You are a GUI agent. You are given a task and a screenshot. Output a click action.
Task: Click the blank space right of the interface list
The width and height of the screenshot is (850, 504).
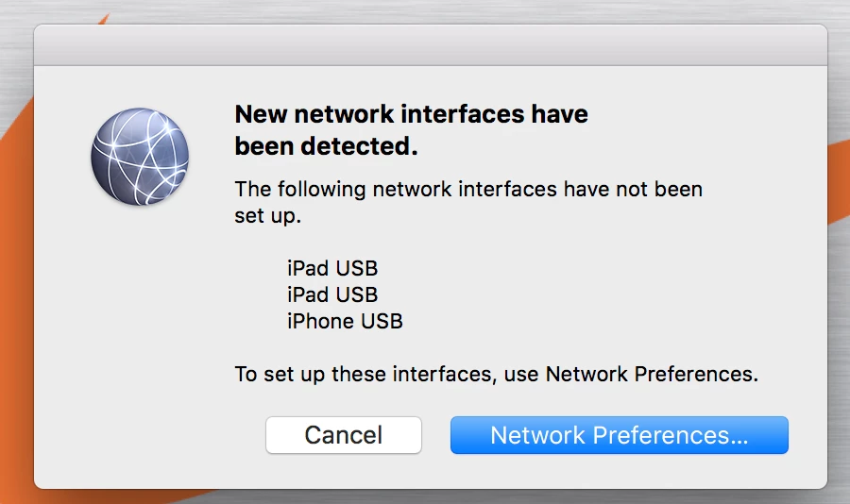[x=596, y=294]
